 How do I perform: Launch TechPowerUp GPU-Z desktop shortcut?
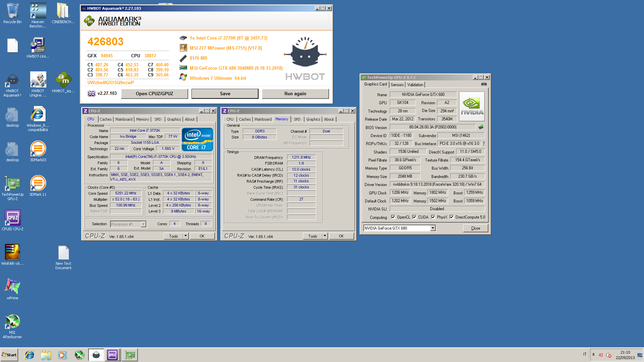point(12,188)
